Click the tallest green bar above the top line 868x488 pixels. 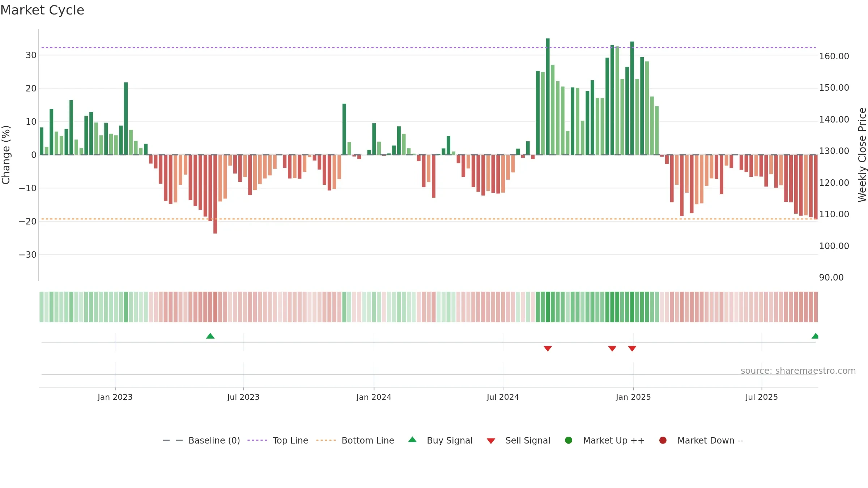coord(548,97)
